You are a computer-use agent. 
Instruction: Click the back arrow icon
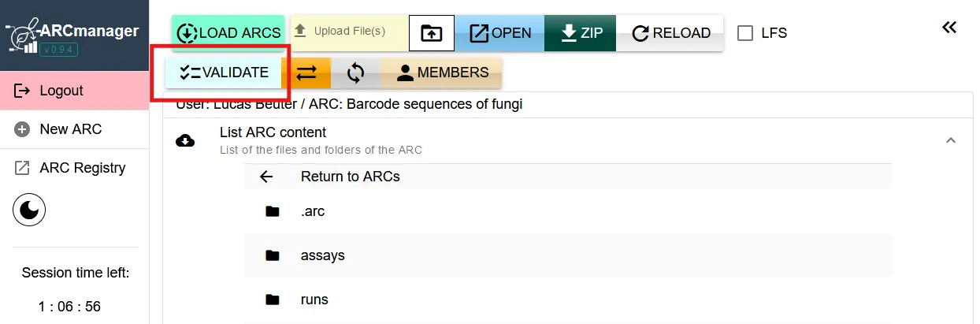pos(266,177)
